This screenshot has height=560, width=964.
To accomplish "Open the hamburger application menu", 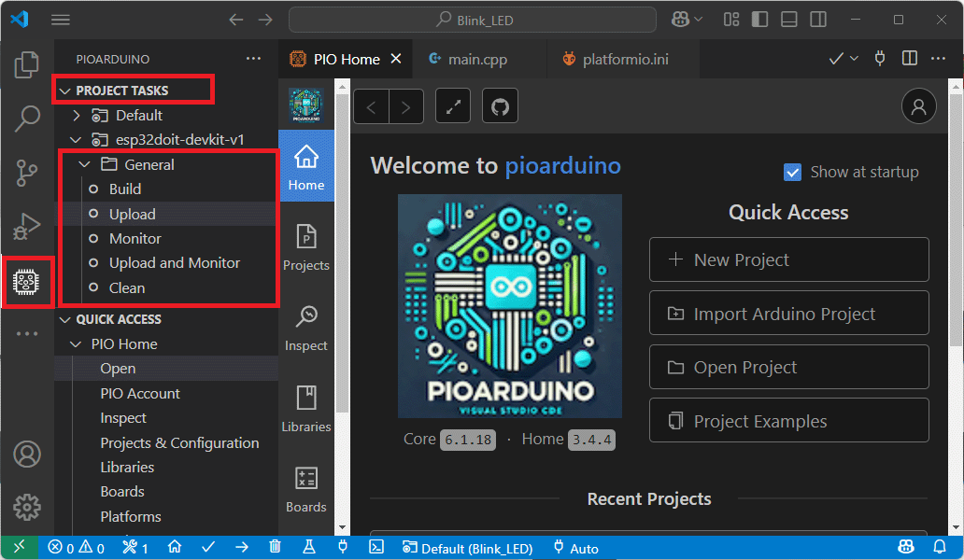I will pos(60,20).
